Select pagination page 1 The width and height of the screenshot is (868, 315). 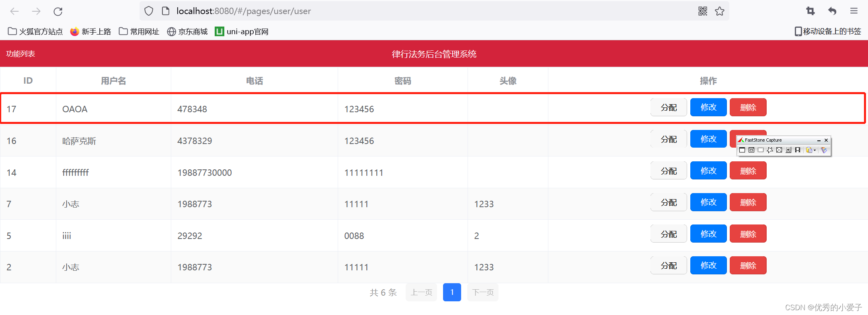(452, 292)
